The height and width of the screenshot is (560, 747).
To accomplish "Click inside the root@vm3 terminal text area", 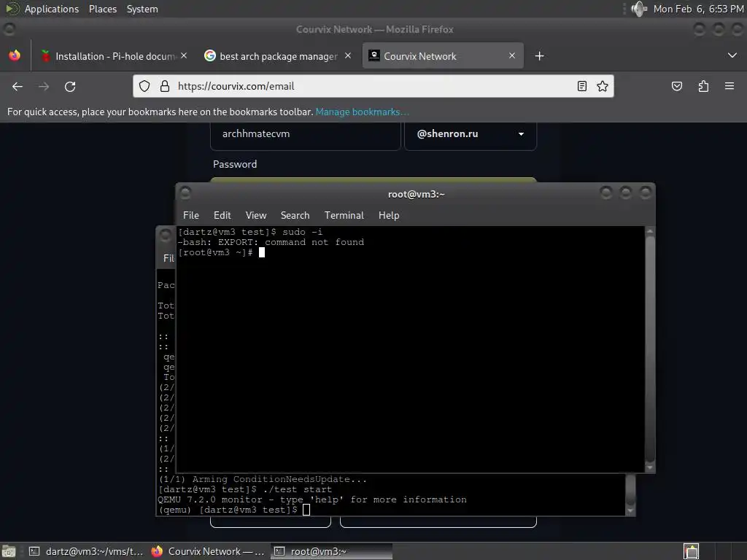I will [411, 349].
